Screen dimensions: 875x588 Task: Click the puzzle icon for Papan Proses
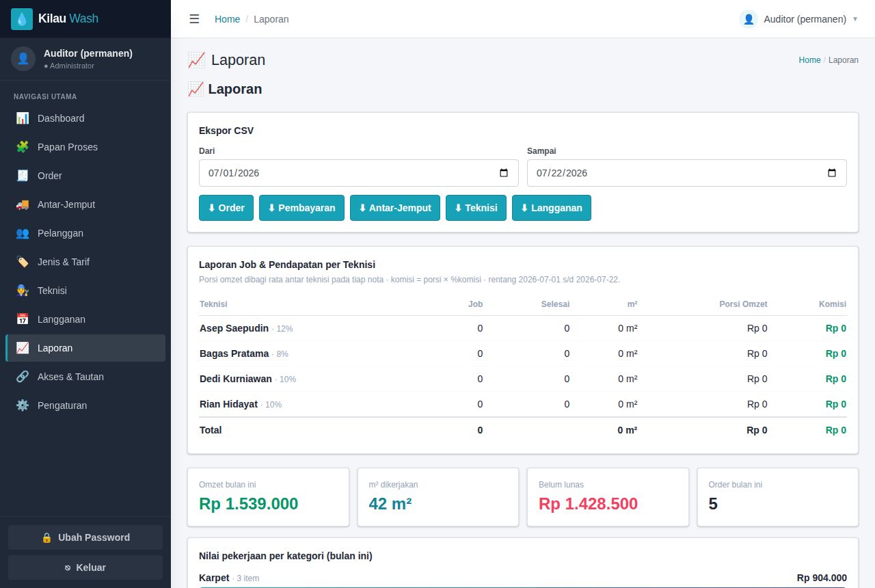(23, 147)
